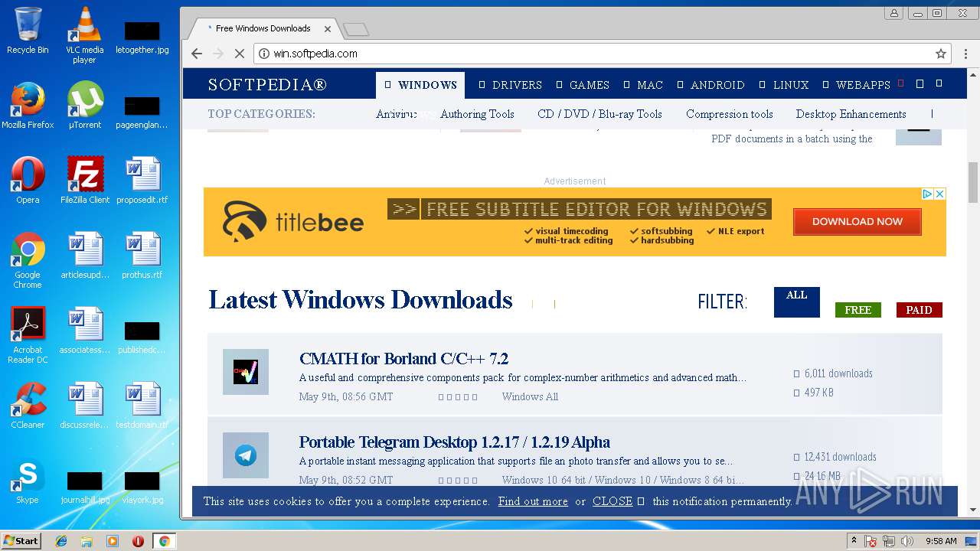Open the Chrome user profile button
Image resolution: width=980 pixels, height=551 pixels.
click(x=894, y=13)
